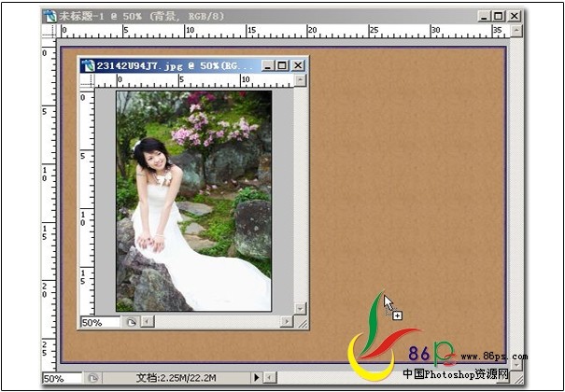This screenshot has height=392, width=565.
Task: Click the resize grip of 23142U94J7.jpg window
Action: [303, 323]
